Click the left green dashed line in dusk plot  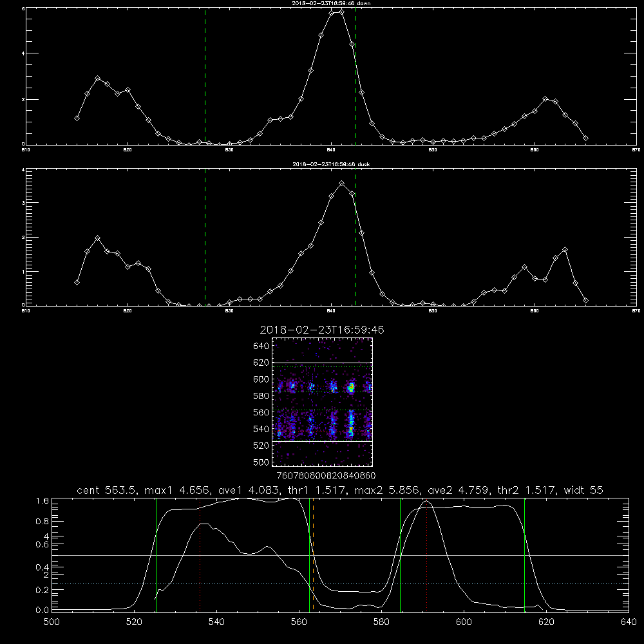(205, 237)
